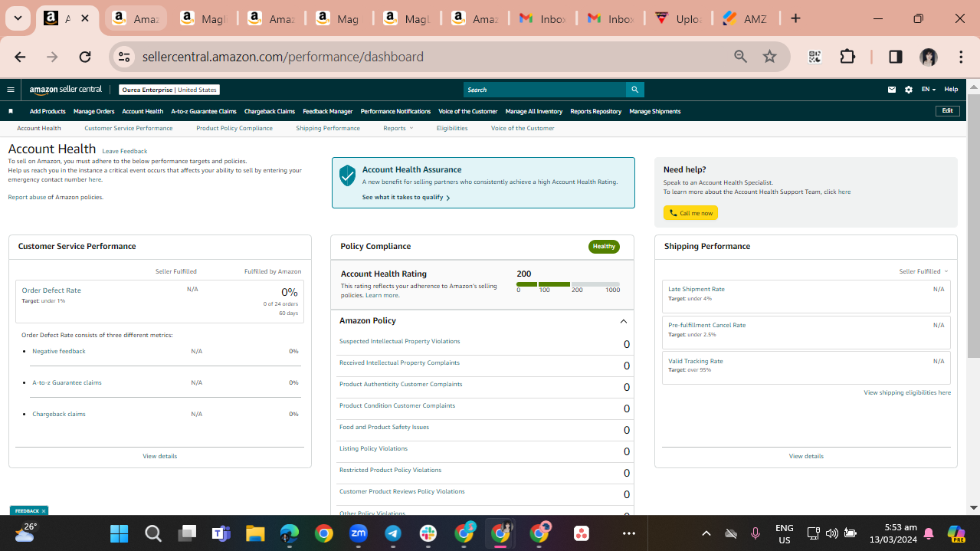Screen dimensions: 980x551
Task: Click the yellow Call me now button
Action: point(690,213)
